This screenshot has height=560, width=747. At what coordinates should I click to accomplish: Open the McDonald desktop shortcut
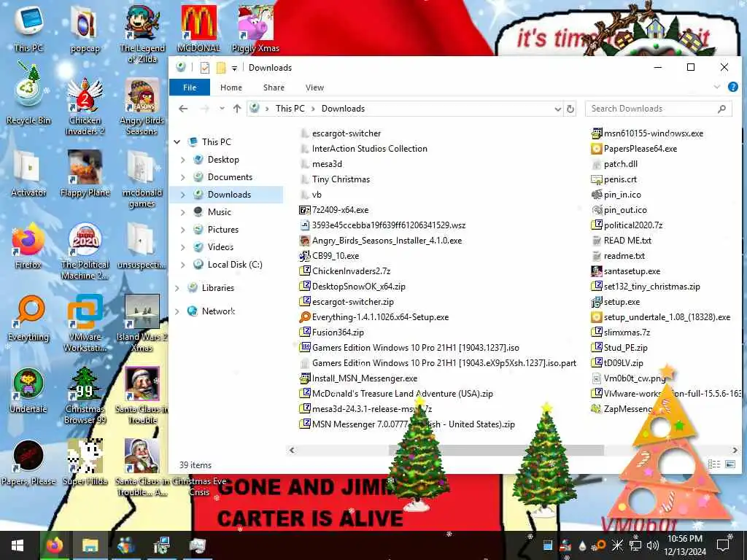(x=198, y=28)
